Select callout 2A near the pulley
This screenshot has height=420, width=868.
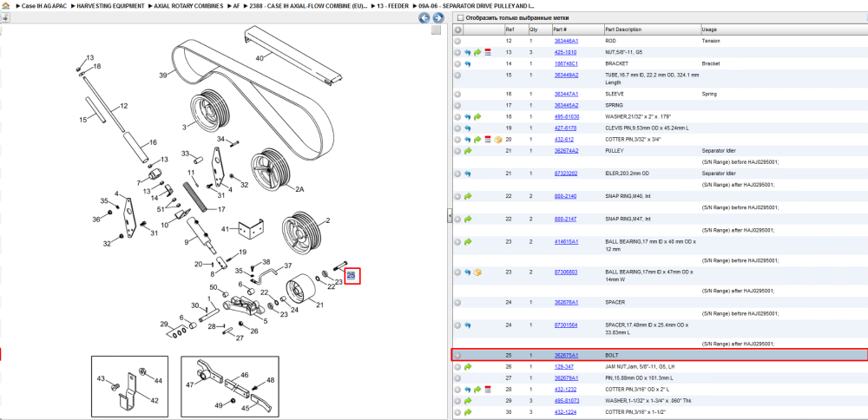(299, 189)
